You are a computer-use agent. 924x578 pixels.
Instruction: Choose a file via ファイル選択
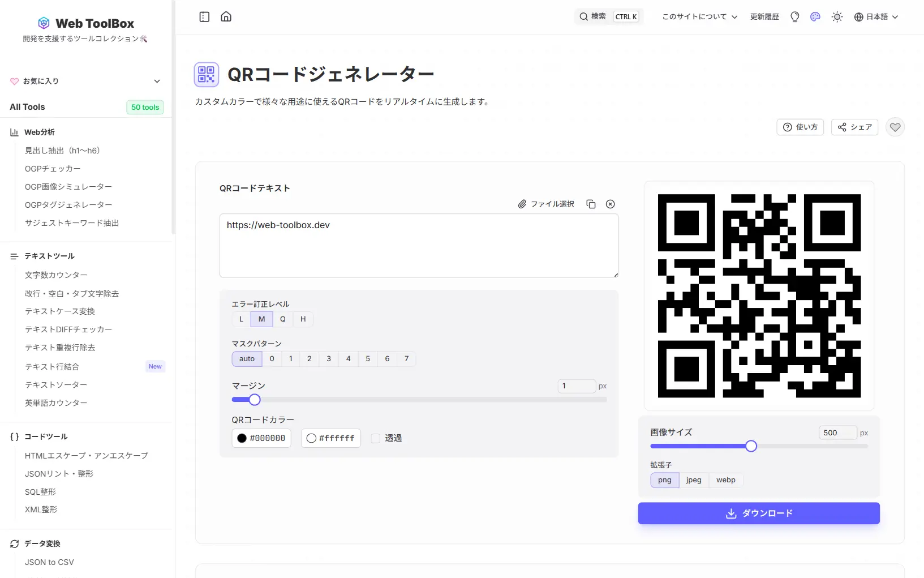546,204
